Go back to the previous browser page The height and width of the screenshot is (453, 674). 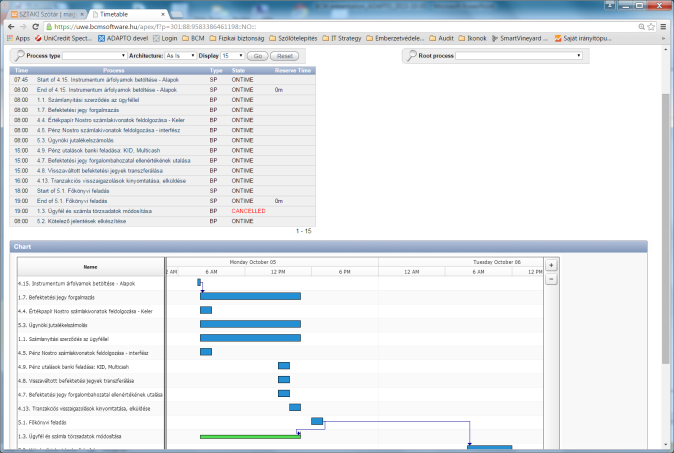tap(11, 27)
